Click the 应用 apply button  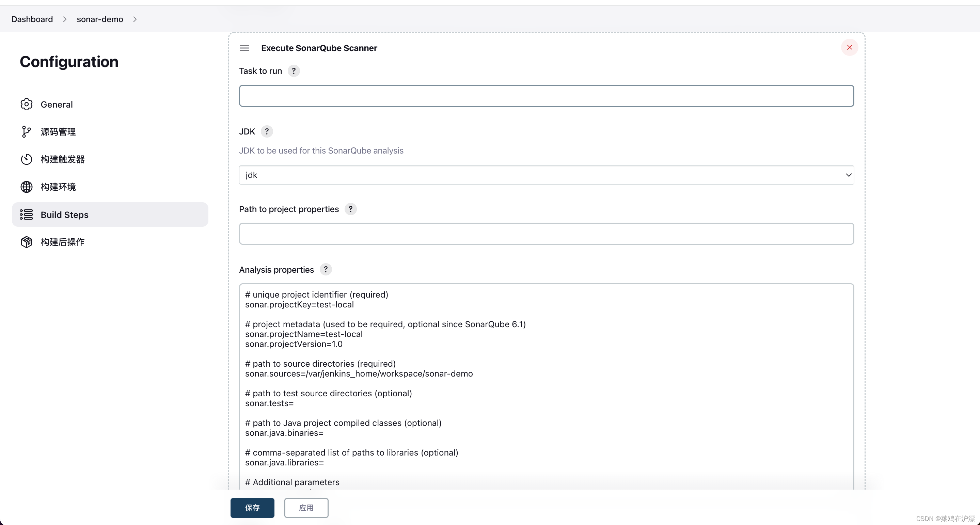pyautogui.click(x=306, y=508)
